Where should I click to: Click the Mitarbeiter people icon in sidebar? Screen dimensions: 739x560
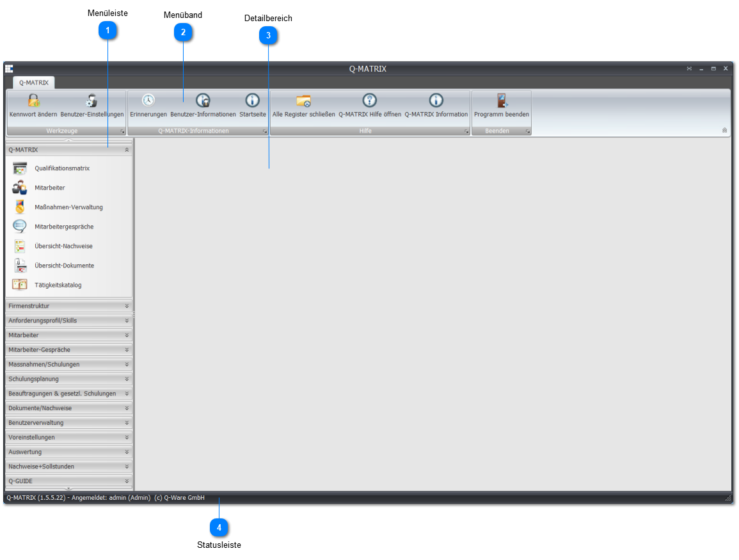(x=20, y=188)
